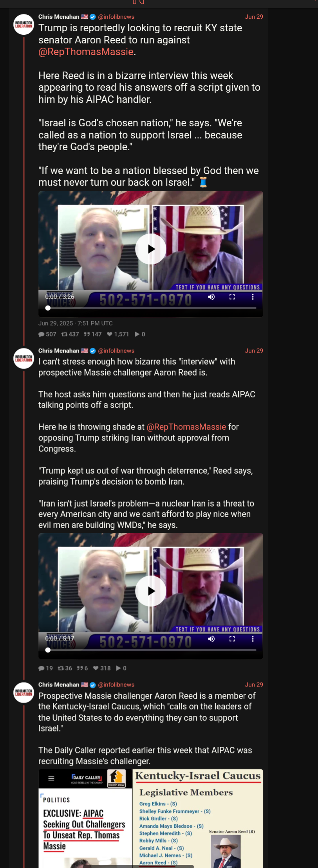Screen dimensions: 318x868
Task: Open the Kentucky-Israel Caucus image attachment
Action: [x=198, y=819]
